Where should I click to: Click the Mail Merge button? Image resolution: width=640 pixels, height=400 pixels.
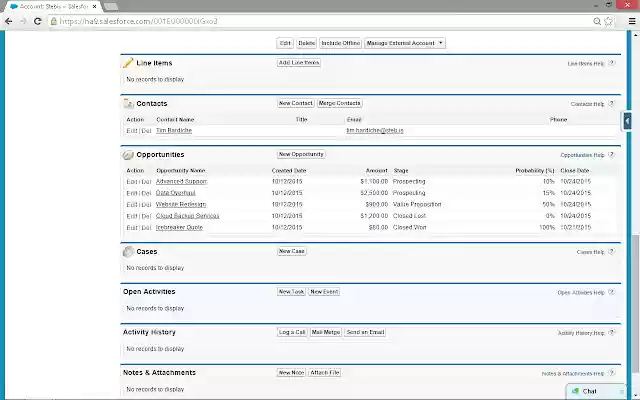326,332
